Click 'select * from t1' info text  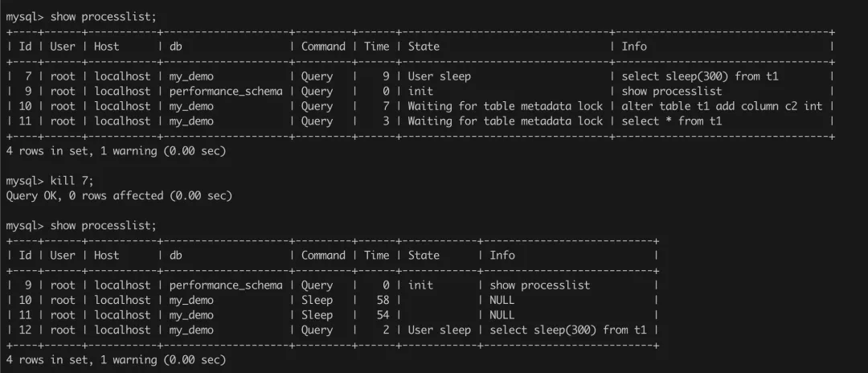coord(671,121)
